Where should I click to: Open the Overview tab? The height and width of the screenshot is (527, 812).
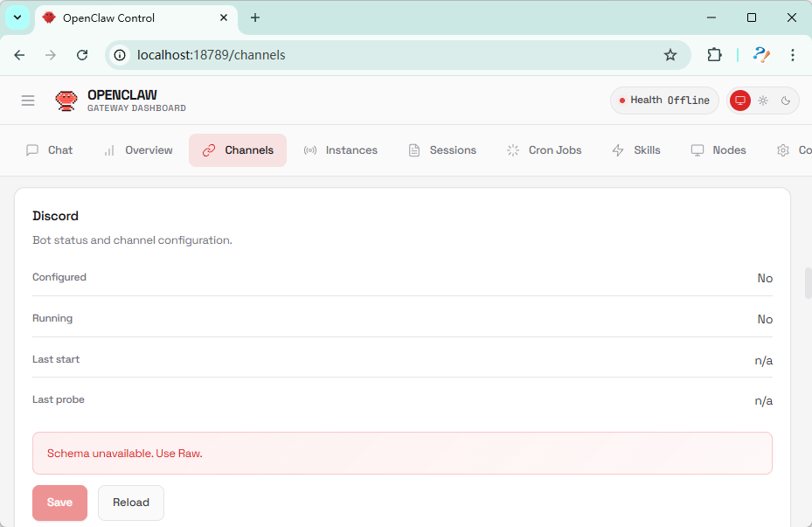pyautogui.click(x=138, y=150)
